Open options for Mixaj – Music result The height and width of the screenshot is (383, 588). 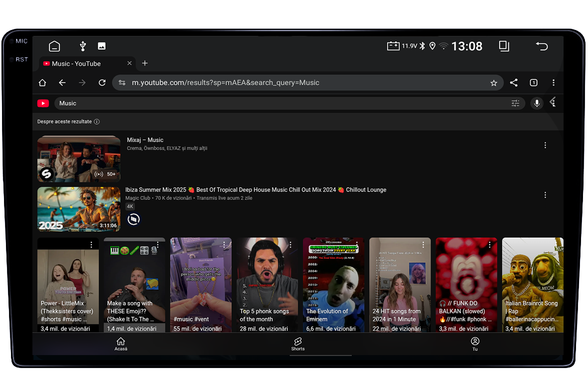(x=545, y=145)
